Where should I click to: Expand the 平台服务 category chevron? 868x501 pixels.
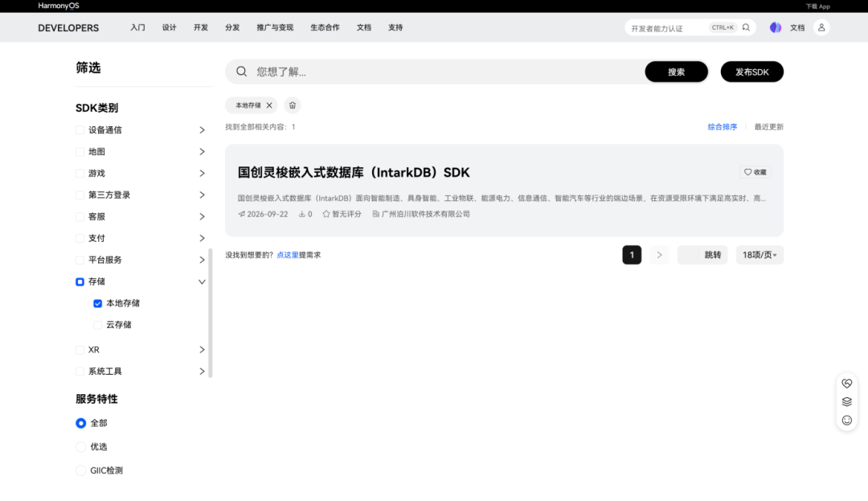click(202, 260)
